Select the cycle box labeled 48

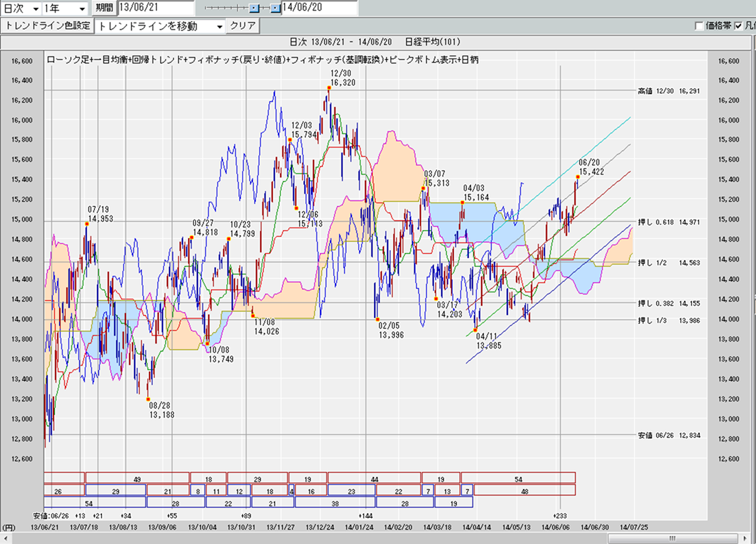[524, 491]
